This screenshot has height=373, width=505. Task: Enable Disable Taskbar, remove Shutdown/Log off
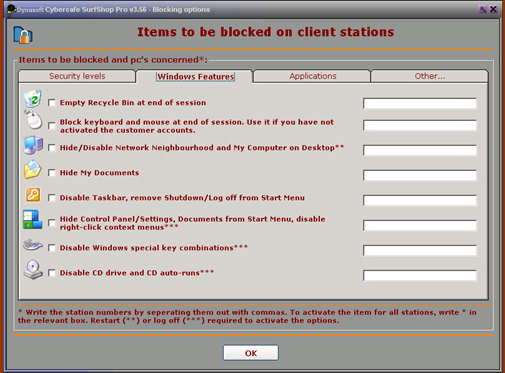coord(52,198)
